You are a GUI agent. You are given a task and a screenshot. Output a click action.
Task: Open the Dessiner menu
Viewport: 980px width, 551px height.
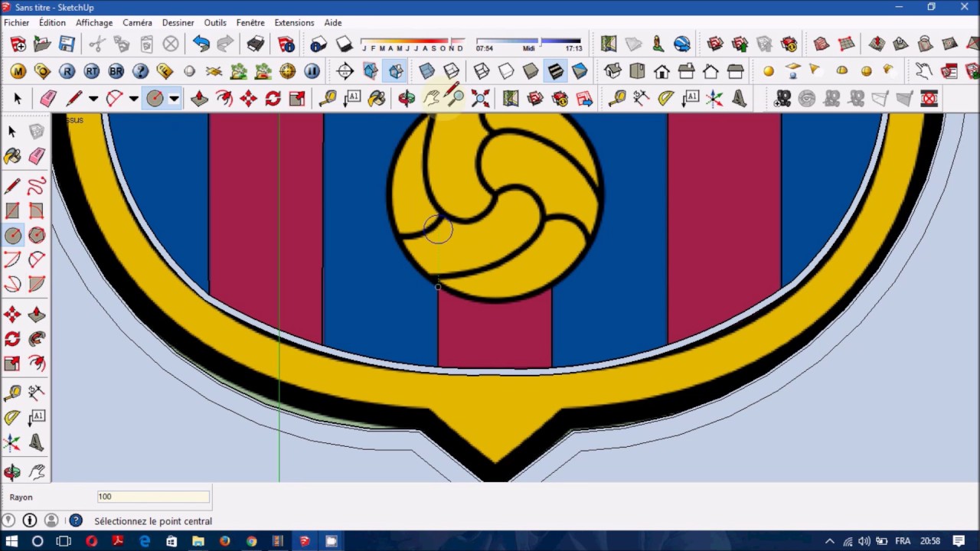point(178,23)
